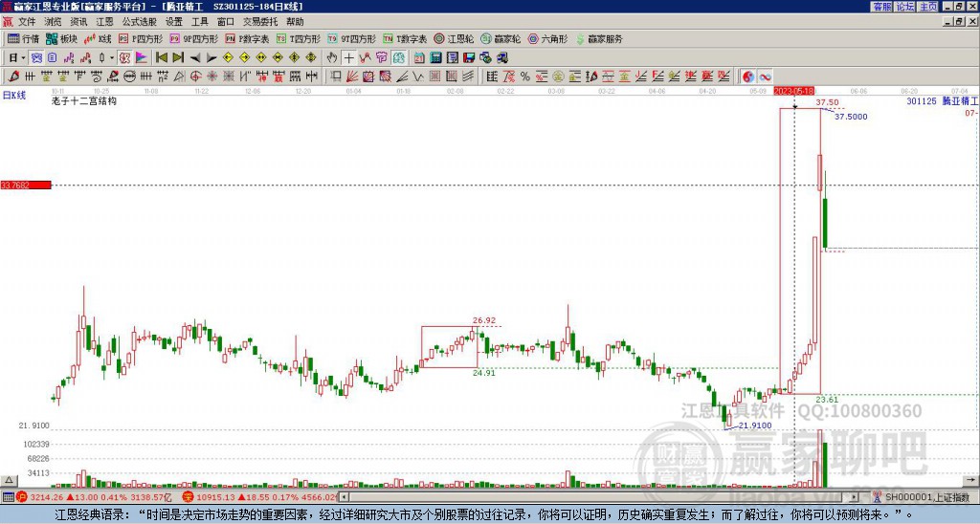Click the horizontal scrollbar right arrow
Screen dimensions: 980x524
click(854, 497)
